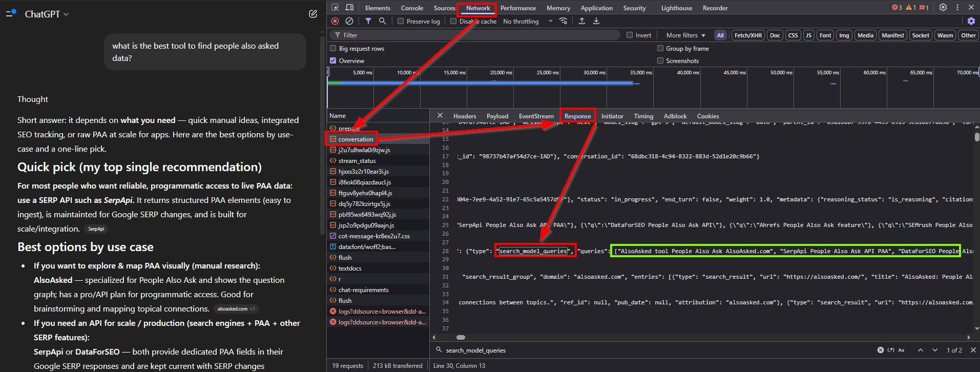The width and height of the screenshot is (980, 372).
Task: Check the Big request rows option
Action: [x=333, y=49]
